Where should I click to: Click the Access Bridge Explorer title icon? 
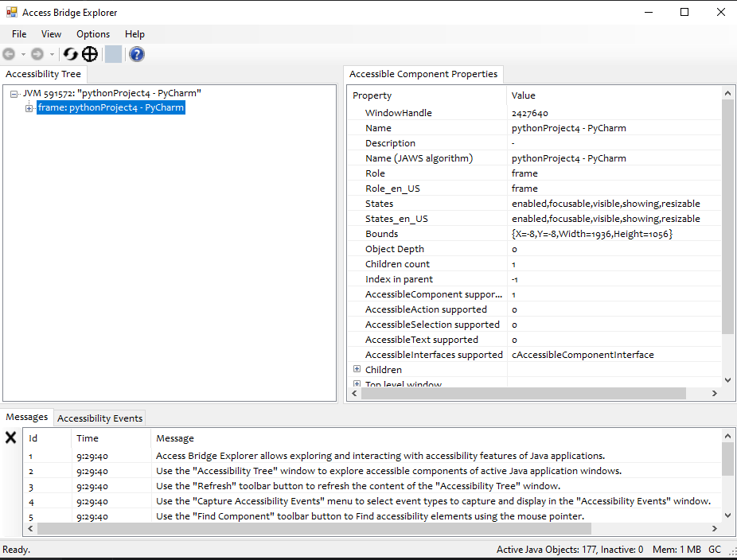12,12
